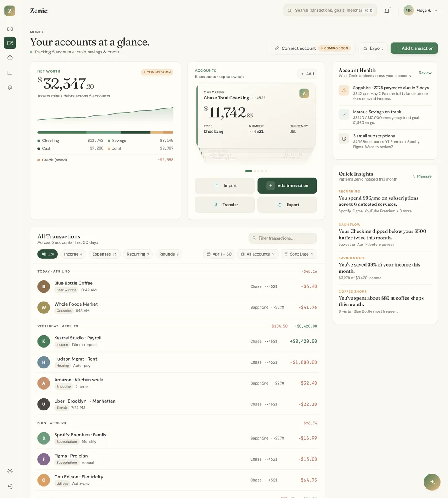The image size is (448, 498).
Task: Click Transfer below the Chase Checking card
Action: pos(225,205)
